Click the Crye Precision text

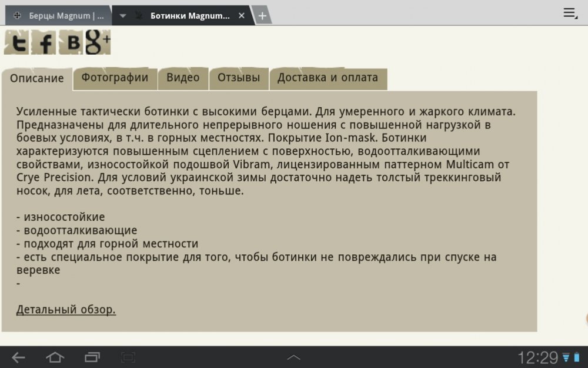[54, 178]
